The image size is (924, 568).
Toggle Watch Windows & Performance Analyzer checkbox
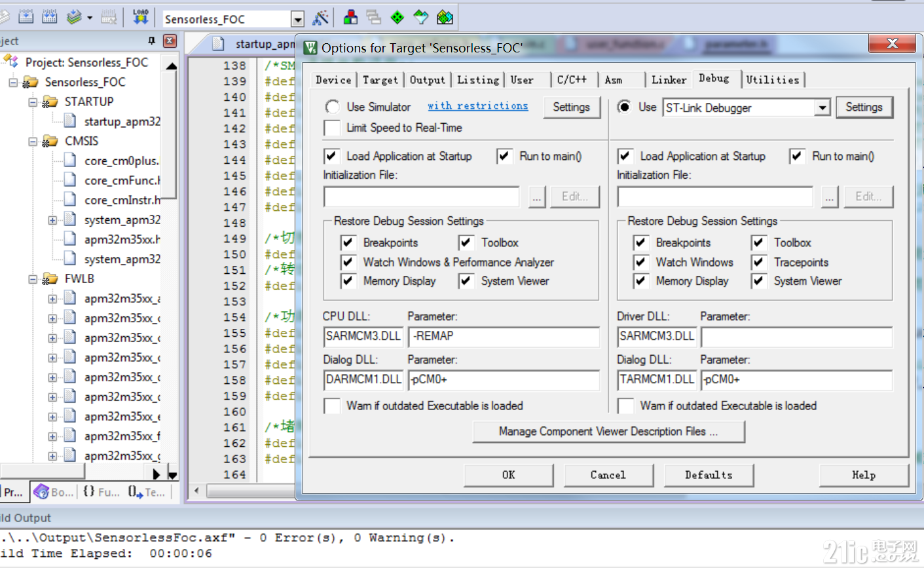(x=348, y=262)
